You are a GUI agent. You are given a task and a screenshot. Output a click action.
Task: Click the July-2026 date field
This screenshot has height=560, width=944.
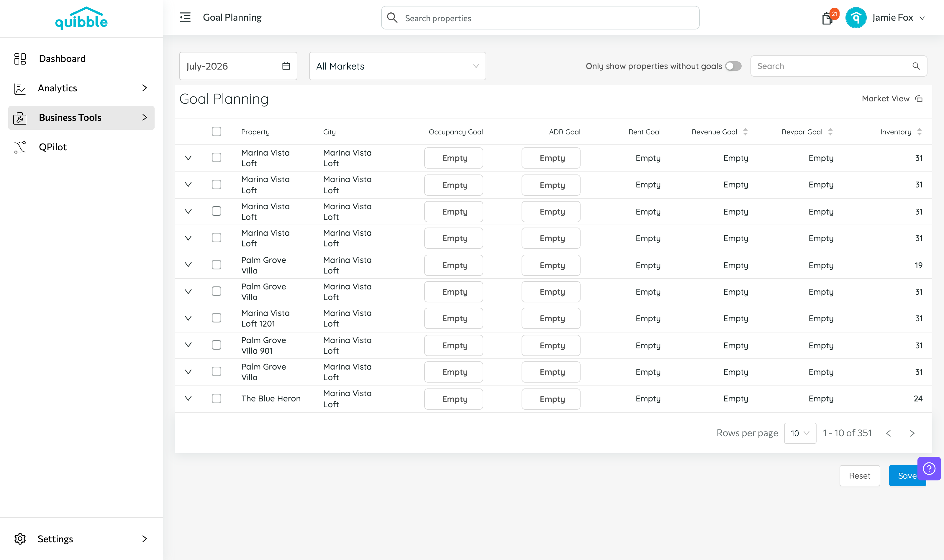pyautogui.click(x=238, y=66)
